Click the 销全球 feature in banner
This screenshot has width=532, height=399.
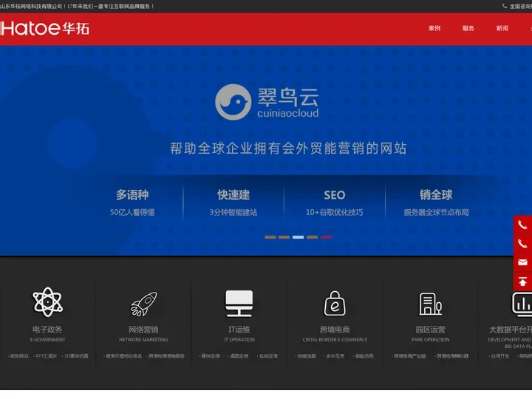click(x=436, y=195)
